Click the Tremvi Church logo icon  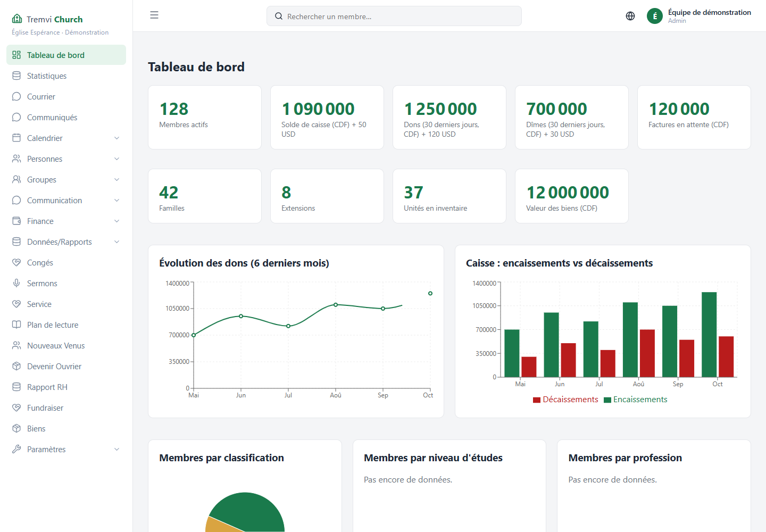pos(17,19)
